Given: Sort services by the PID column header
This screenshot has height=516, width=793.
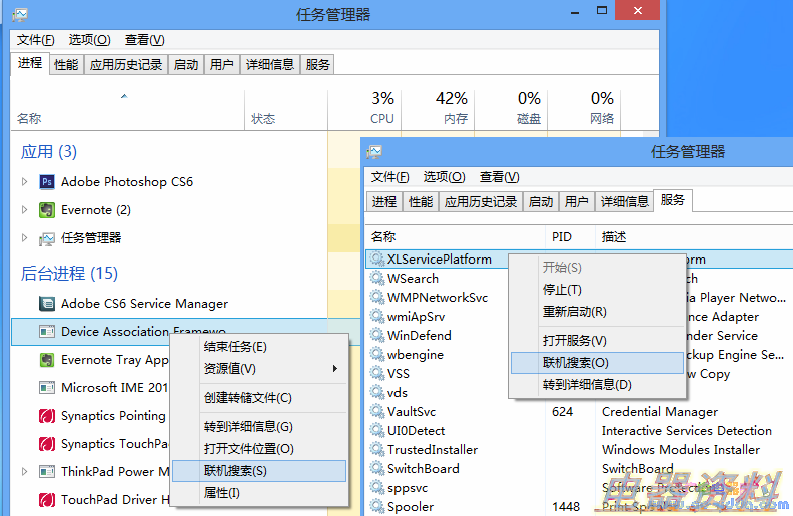Looking at the screenshot, I should [562, 237].
